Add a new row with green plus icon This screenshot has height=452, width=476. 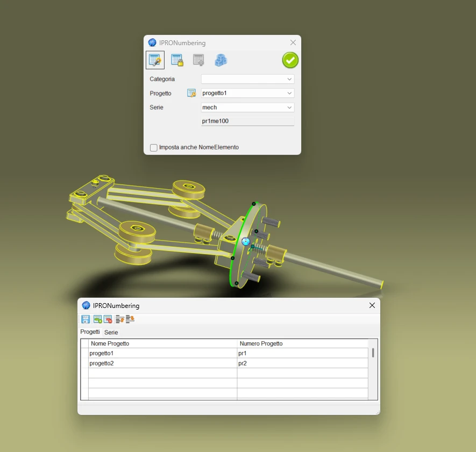tap(97, 319)
